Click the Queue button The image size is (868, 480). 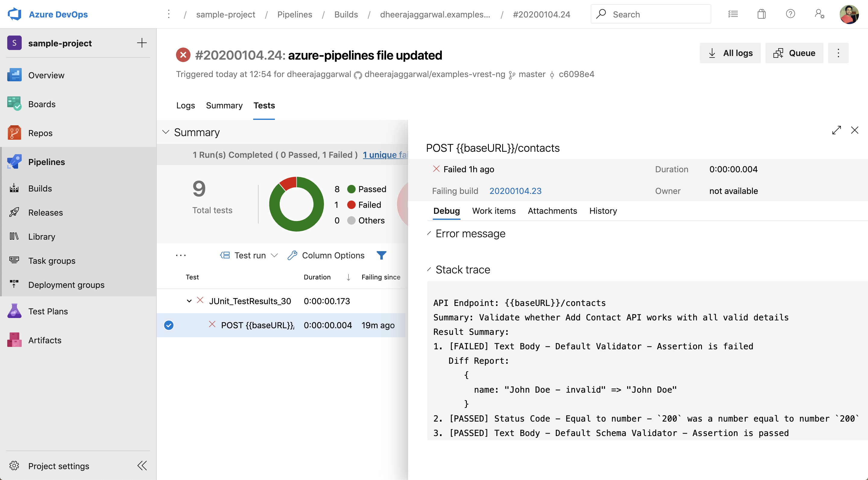pos(794,53)
